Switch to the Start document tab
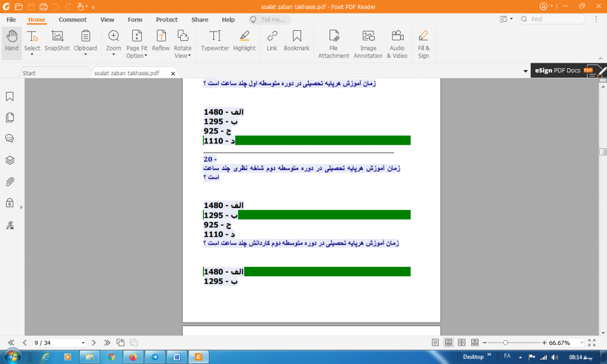 [x=29, y=73]
